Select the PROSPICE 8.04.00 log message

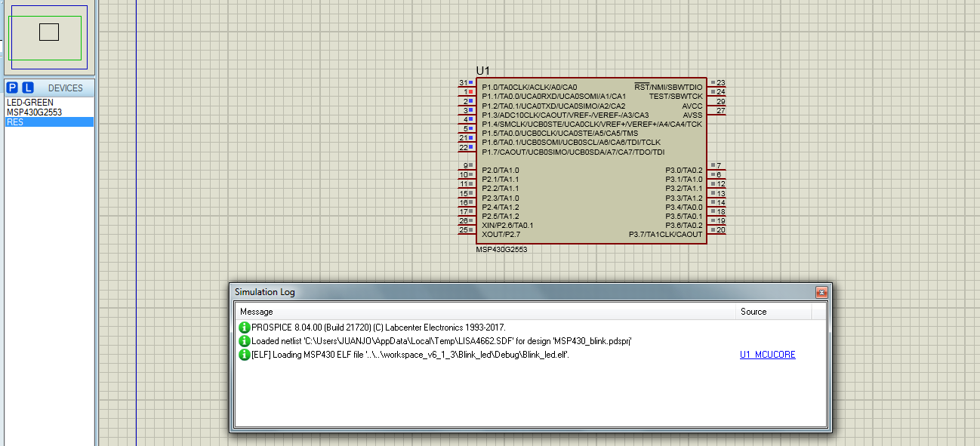378,328
